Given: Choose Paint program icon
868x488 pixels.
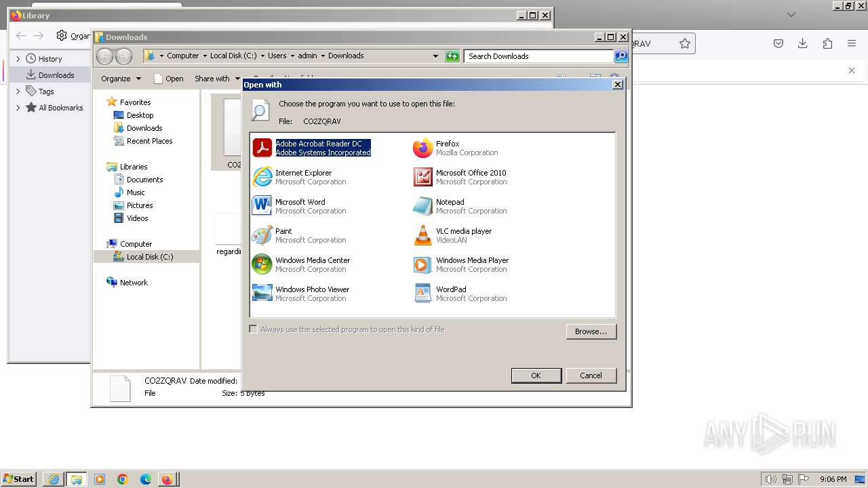Looking at the screenshot, I should (262, 235).
